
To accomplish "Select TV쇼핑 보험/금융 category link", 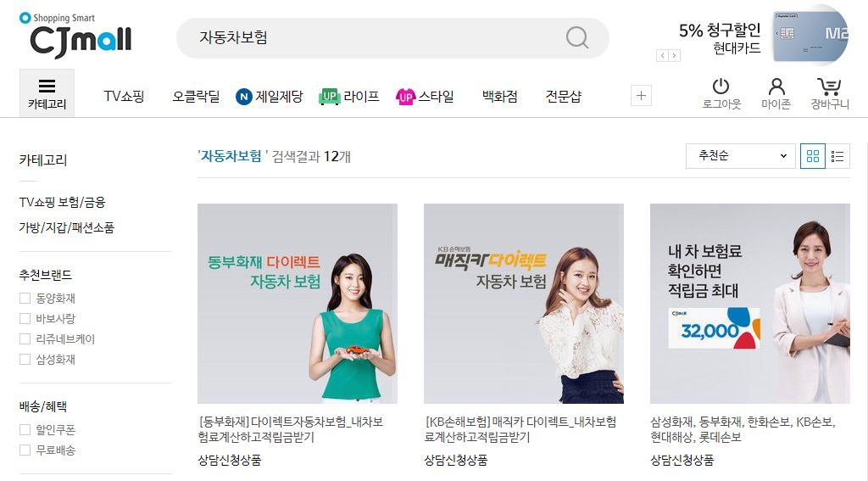I will pos(62,202).
